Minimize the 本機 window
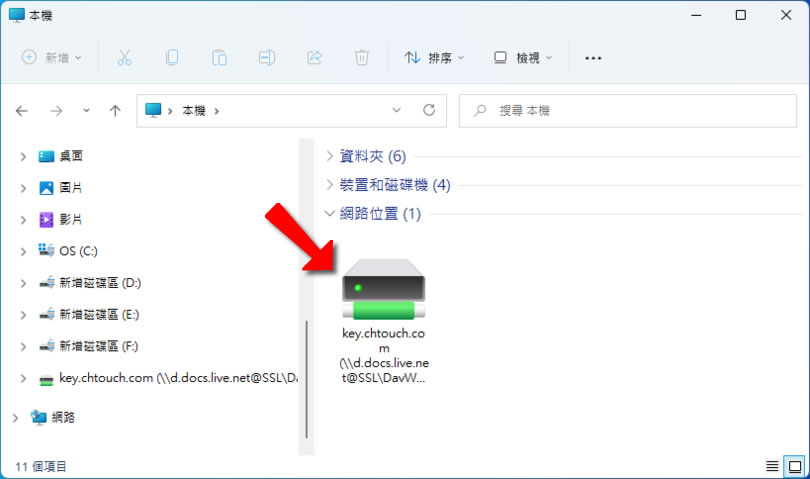 (696, 15)
